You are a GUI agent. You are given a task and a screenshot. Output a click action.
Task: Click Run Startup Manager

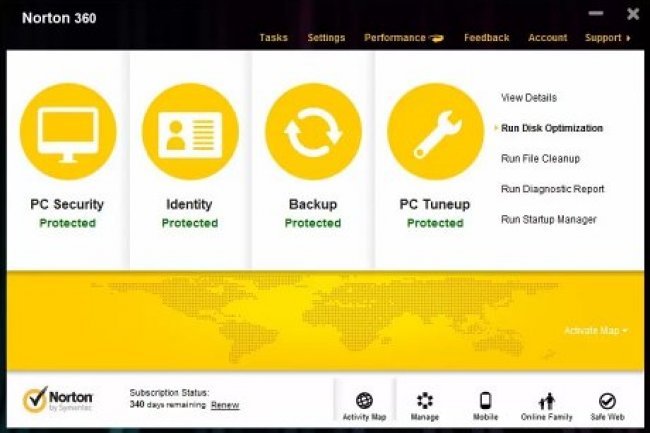548,219
